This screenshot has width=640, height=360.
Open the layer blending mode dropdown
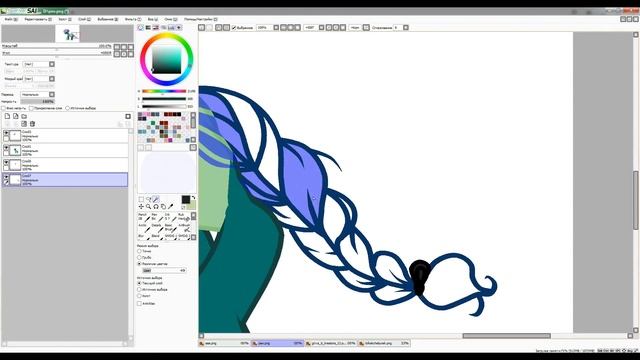click(x=52, y=94)
